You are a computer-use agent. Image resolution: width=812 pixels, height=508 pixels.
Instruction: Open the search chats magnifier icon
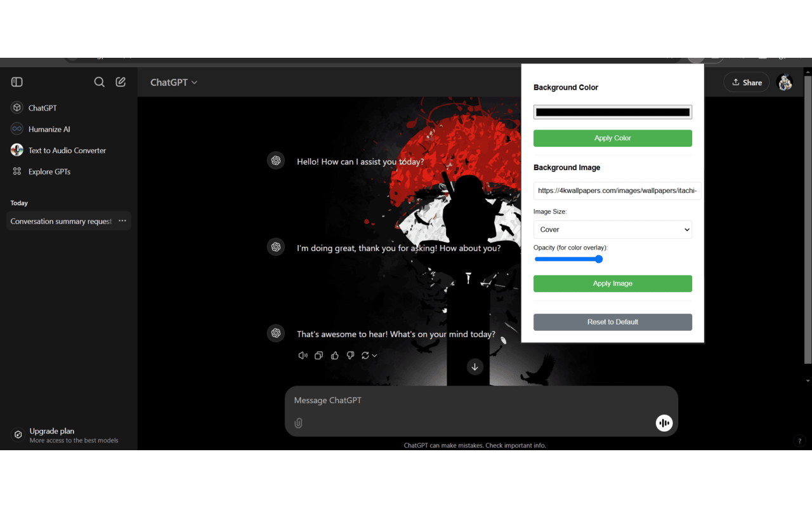100,82
